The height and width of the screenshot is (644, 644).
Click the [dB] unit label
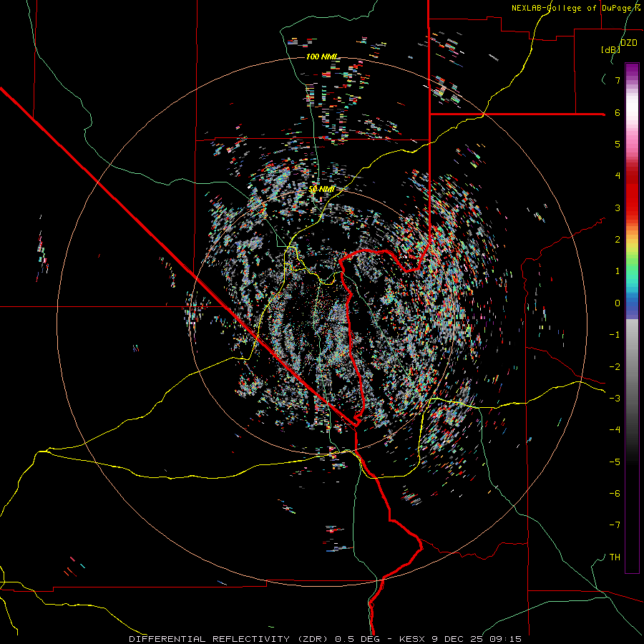pos(610,49)
